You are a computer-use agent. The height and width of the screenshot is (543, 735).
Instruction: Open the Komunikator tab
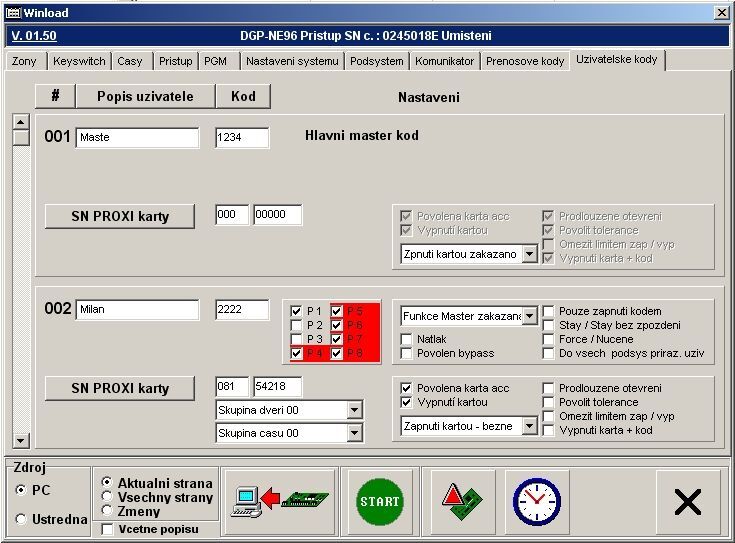pos(444,61)
